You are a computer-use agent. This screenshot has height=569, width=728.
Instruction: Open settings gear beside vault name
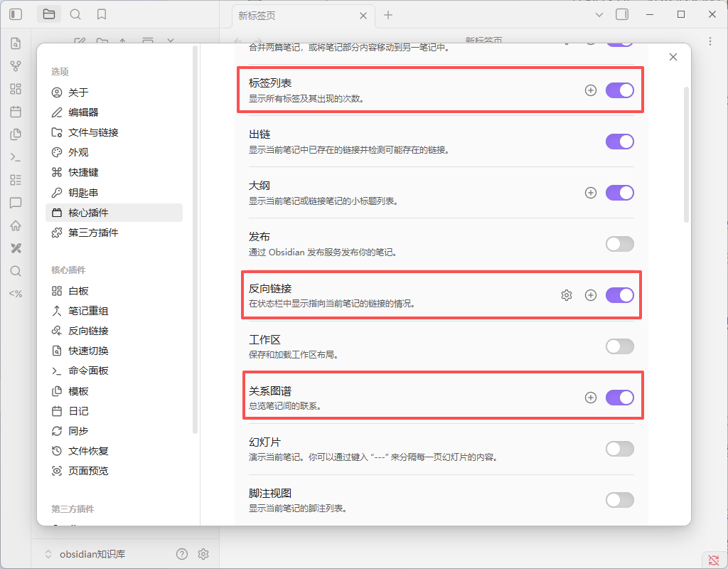203,553
